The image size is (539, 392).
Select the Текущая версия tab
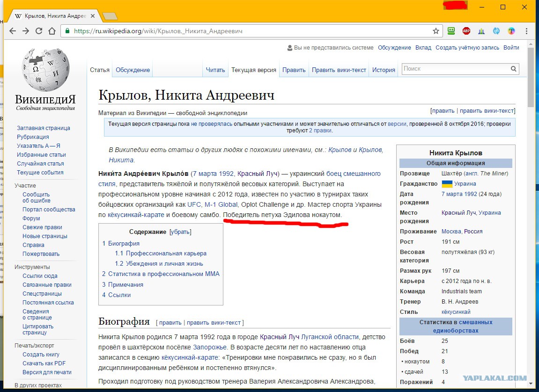pos(254,70)
